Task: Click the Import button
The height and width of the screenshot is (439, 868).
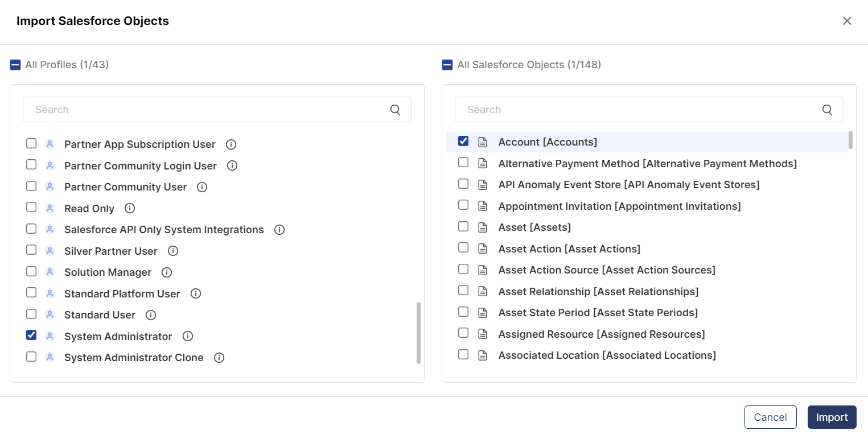Action: [x=832, y=417]
